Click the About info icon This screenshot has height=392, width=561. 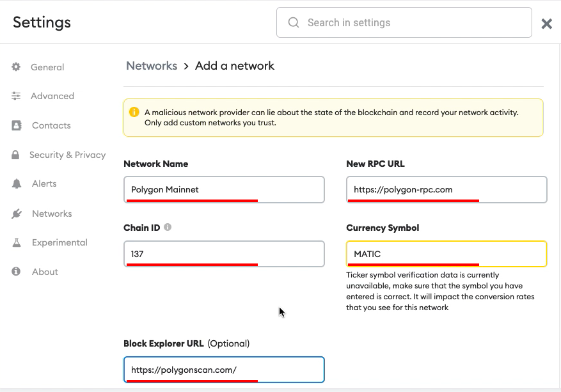tap(16, 272)
